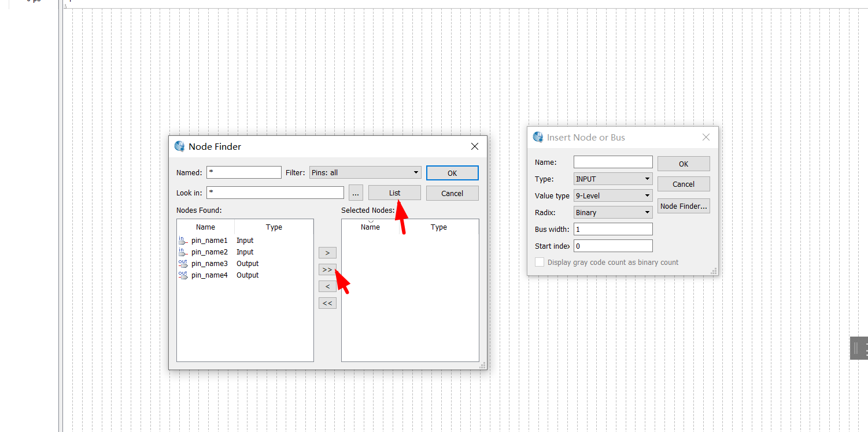
Task: Toggle Display gray code count as binary count
Action: tap(540, 262)
